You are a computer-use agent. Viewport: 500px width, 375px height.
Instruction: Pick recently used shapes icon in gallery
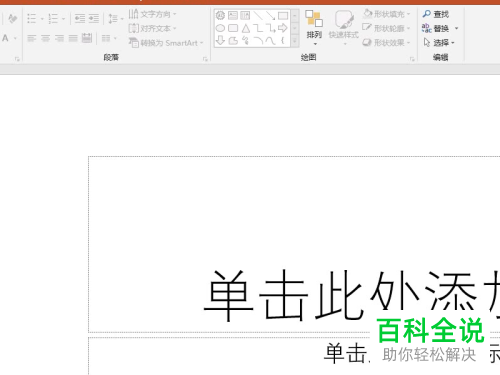220,15
